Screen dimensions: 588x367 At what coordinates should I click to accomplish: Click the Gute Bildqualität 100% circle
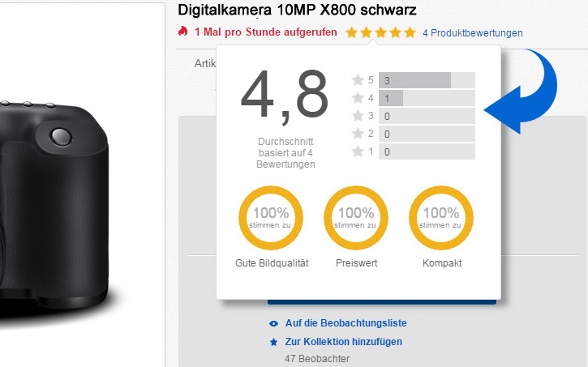pyautogui.click(x=271, y=218)
